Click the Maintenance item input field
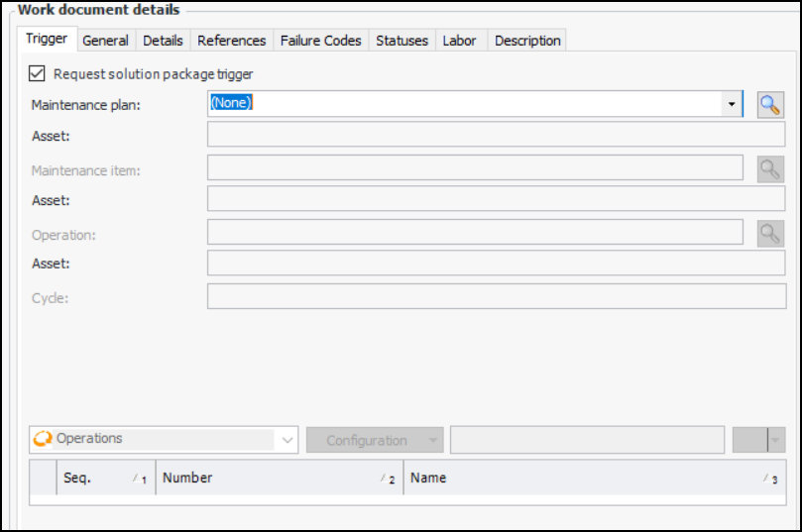The image size is (802, 532). point(475,167)
